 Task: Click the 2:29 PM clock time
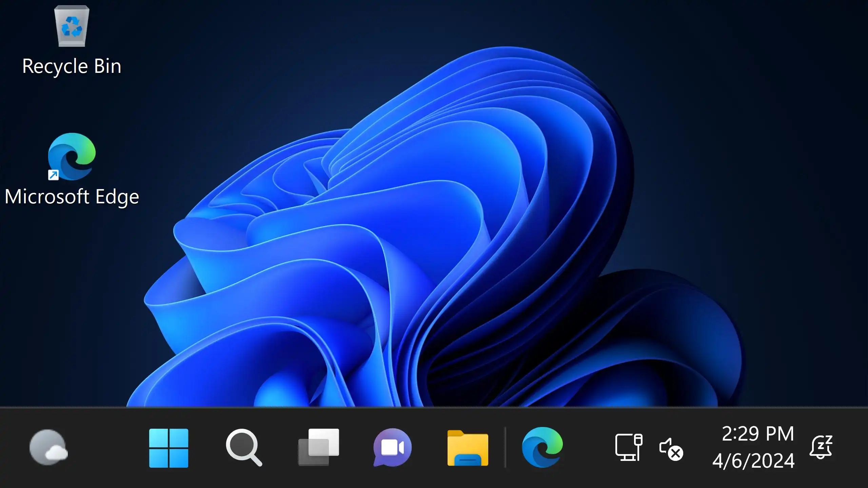[x=758, y=434]
